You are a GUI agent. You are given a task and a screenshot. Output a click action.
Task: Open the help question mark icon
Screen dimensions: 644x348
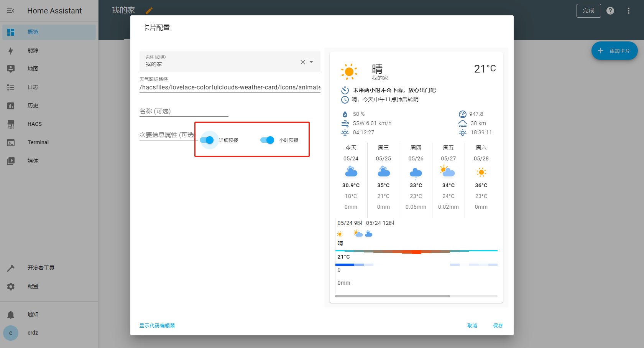click(610, 11)
